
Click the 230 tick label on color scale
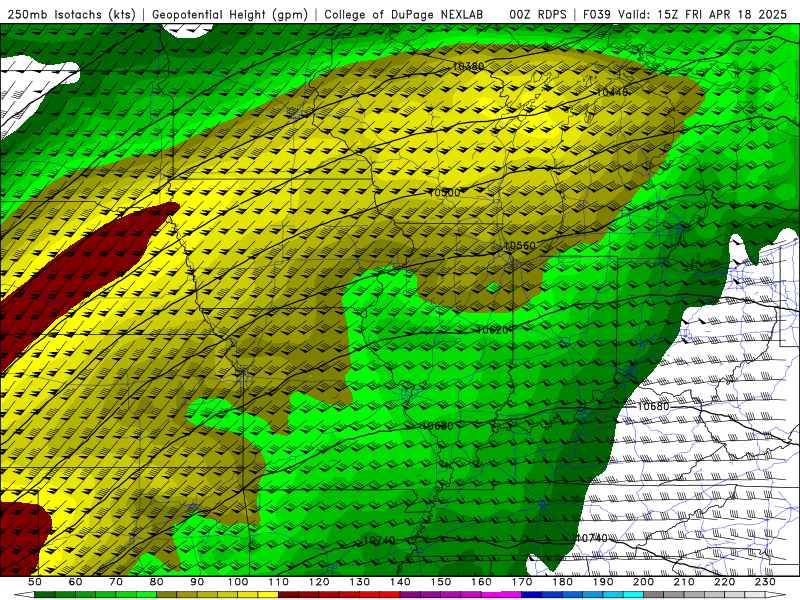[x=765, y=582]
